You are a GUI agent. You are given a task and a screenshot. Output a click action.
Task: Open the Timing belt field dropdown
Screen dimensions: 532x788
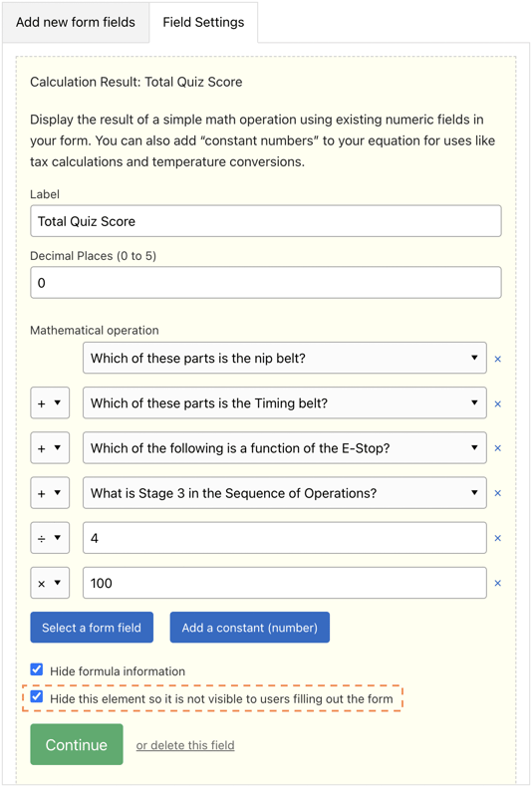coord(284,403)
